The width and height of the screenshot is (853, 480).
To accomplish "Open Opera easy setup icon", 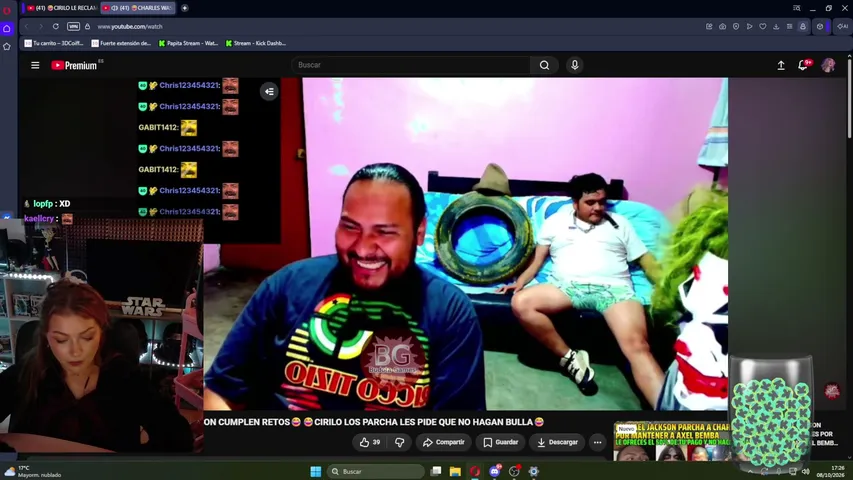I will click(789, 26).
